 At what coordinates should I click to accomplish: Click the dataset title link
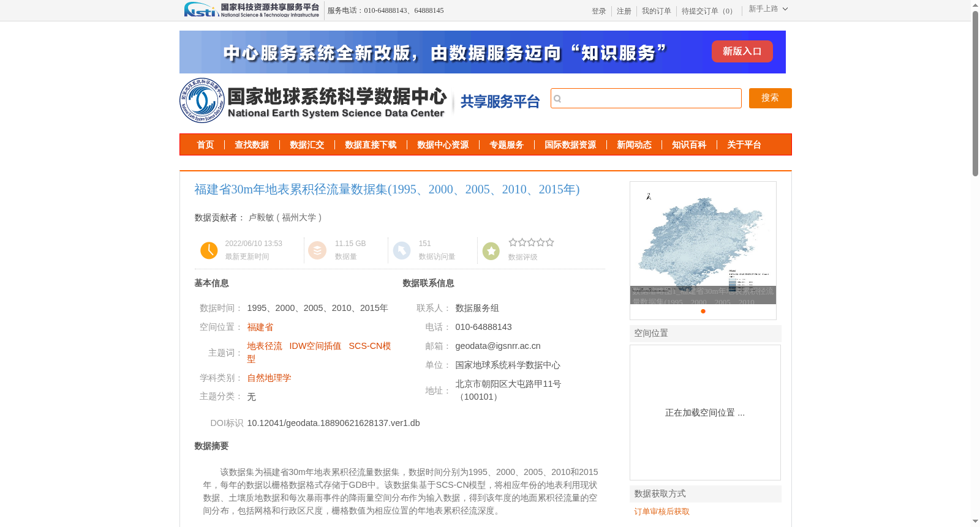point(387,189)
